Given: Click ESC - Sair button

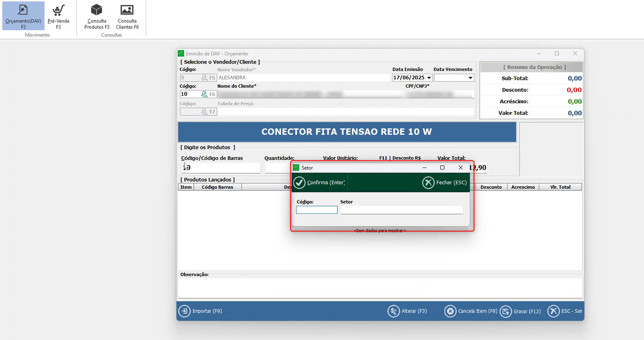Looking at the screenshot, I should point(565,311).
